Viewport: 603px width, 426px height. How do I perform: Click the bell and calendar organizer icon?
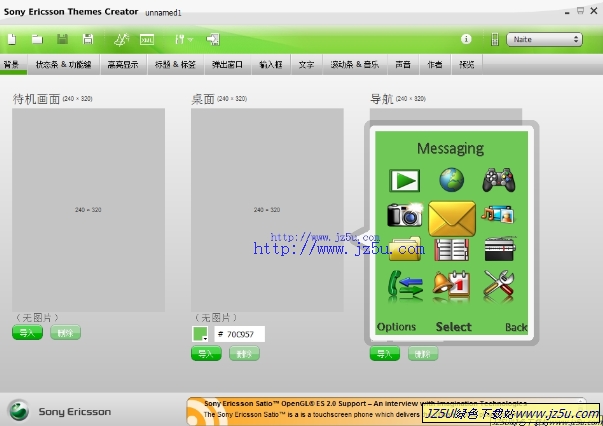coord(452,285)
